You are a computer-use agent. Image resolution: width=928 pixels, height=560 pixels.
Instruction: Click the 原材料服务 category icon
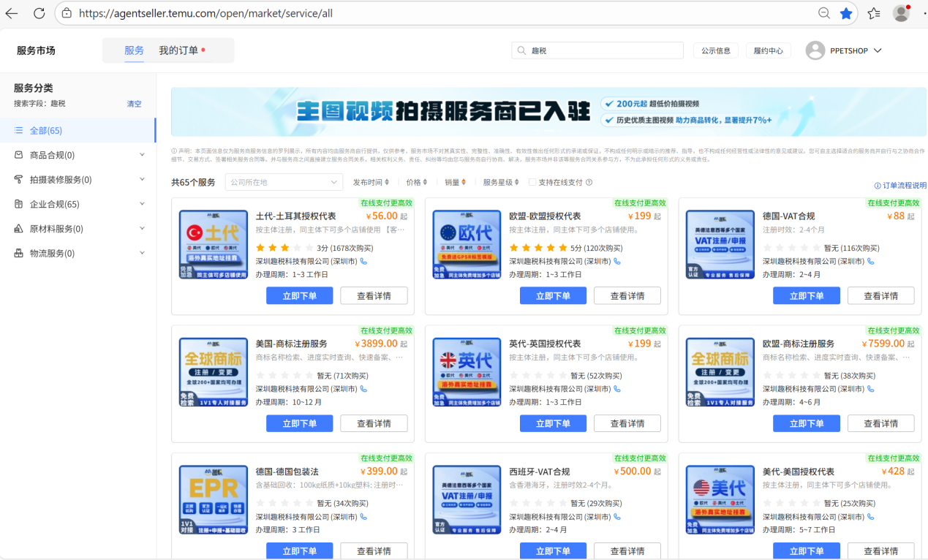coord(18,229)
